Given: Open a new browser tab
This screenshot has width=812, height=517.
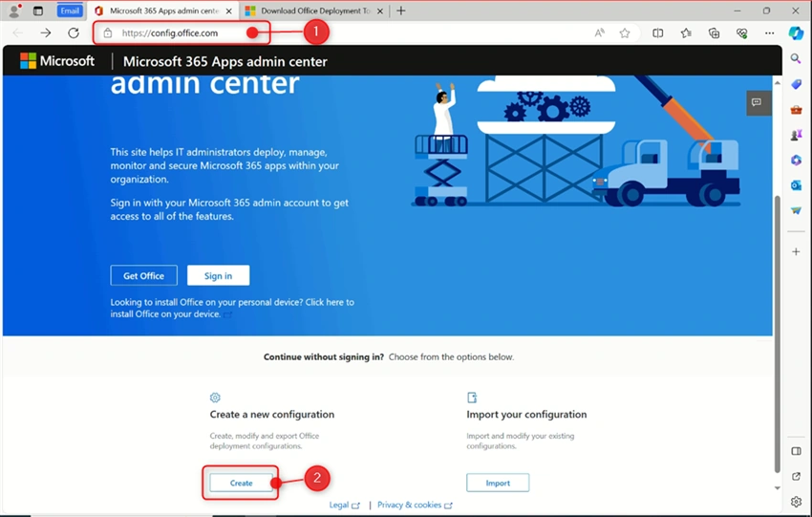Looking at the screenshot, I should (401, 11).
